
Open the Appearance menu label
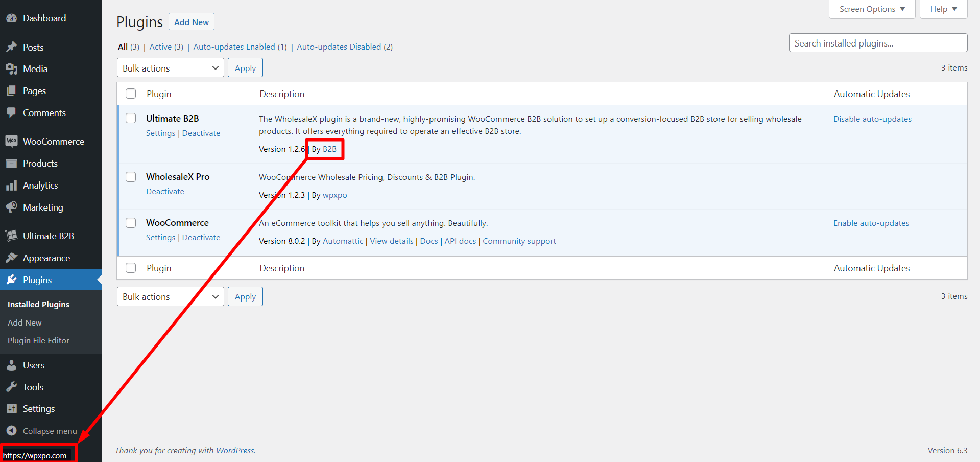[46, 258]
